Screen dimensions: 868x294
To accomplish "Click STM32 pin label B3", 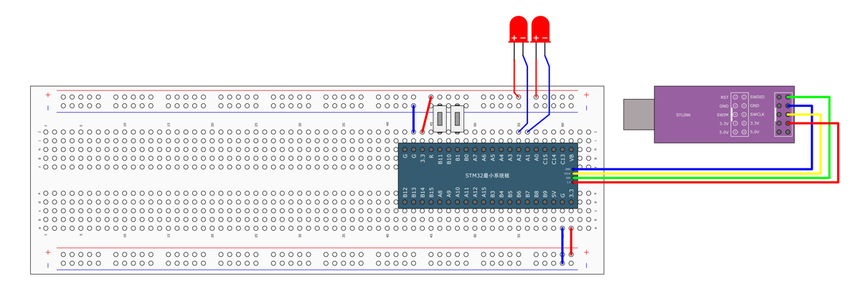I will pos(493,194).
